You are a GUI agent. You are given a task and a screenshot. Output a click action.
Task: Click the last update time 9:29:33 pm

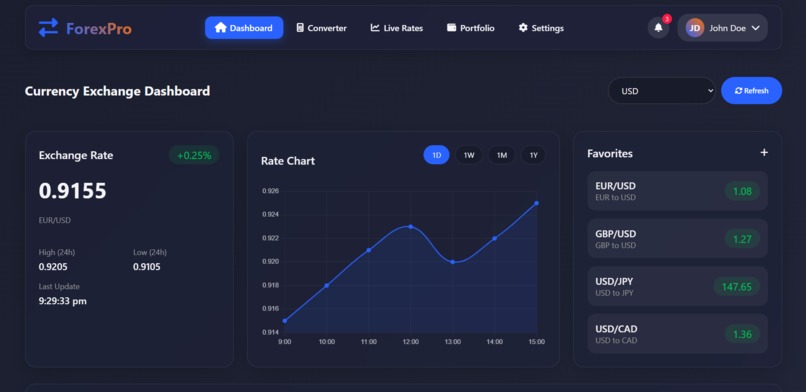coord(63,302)
